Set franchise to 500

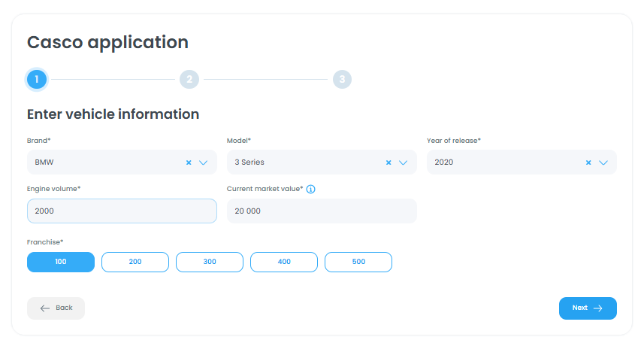pyautogui.click(x=358, y=262)
